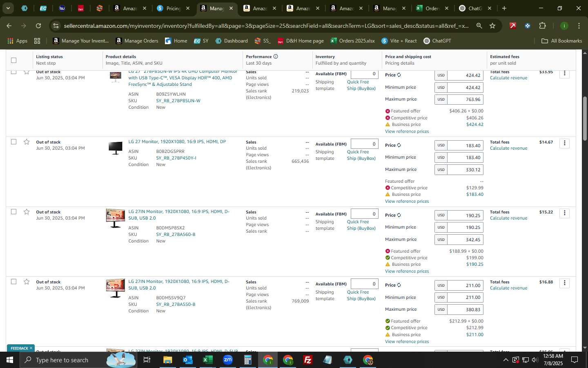Open the Apps shortcut in bookmarks bar
This screenshot has height=368, width=588.
coord(18,41)
